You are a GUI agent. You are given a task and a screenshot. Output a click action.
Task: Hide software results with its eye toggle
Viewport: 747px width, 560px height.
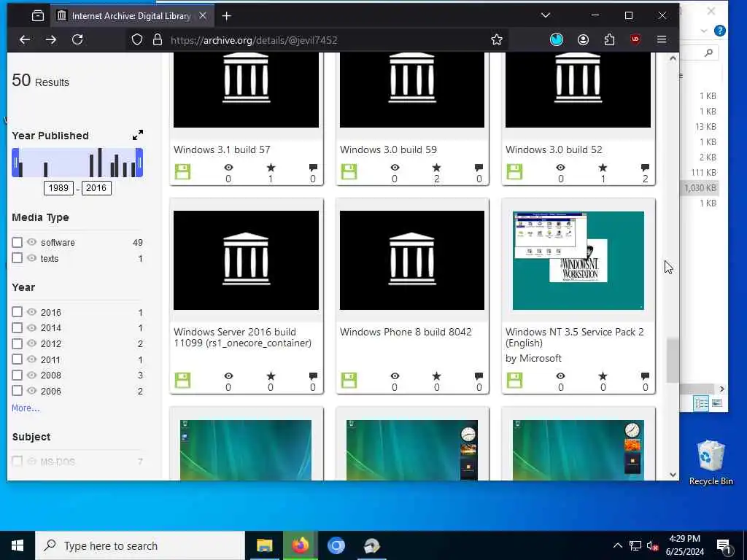tap(32, 242)
